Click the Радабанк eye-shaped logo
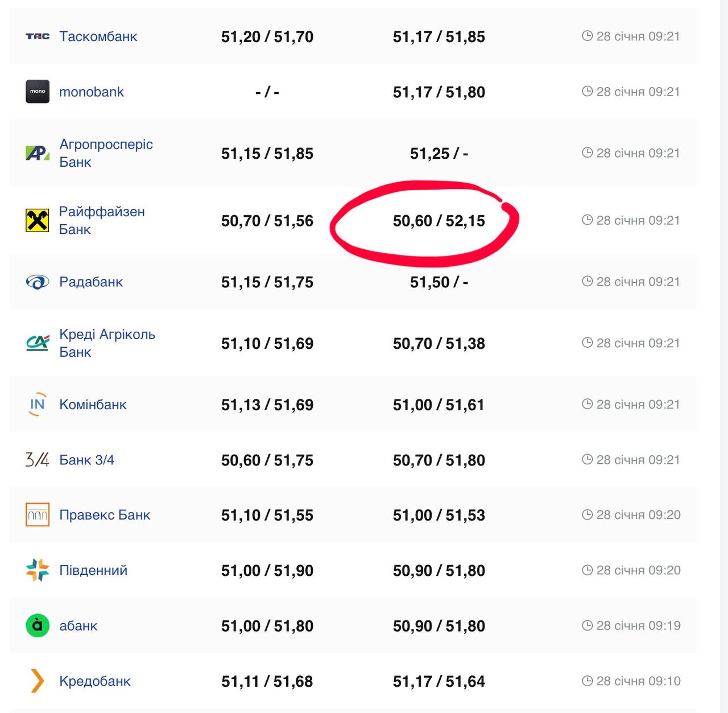728x713 pixels. pos(38,282)
